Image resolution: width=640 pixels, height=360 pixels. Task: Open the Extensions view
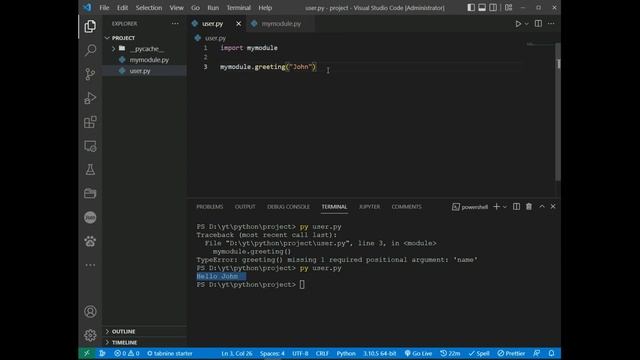coord(90,122)
